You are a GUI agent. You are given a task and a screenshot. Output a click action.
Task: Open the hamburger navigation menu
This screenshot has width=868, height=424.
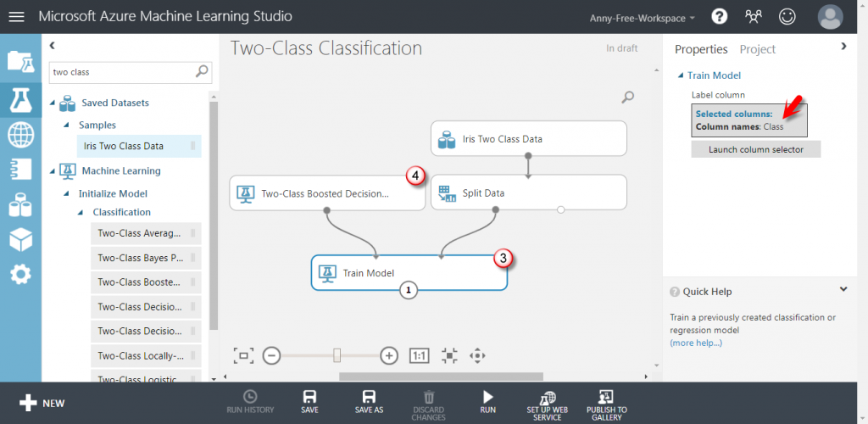tap(17, 17)
